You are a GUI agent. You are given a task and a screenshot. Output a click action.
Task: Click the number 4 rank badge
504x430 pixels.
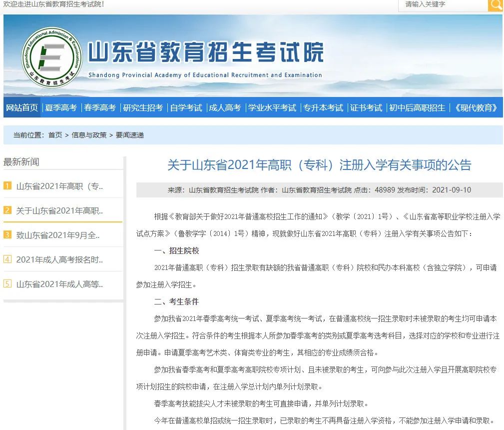[x=7, y=259]
